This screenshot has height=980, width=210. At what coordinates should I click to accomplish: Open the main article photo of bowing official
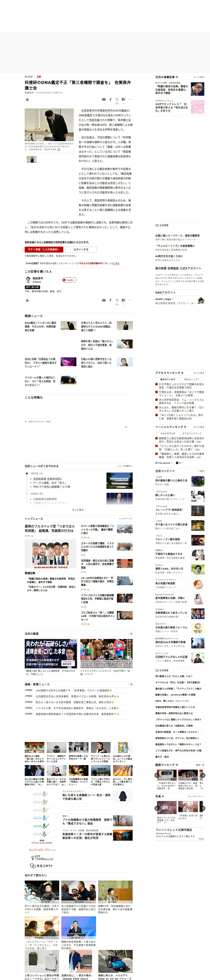point(49,125)
